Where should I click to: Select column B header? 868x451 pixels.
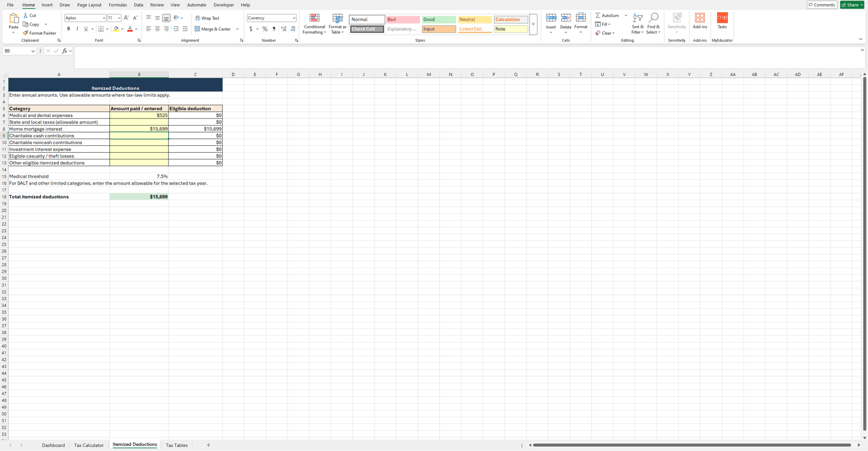click(x=139, y=75)
